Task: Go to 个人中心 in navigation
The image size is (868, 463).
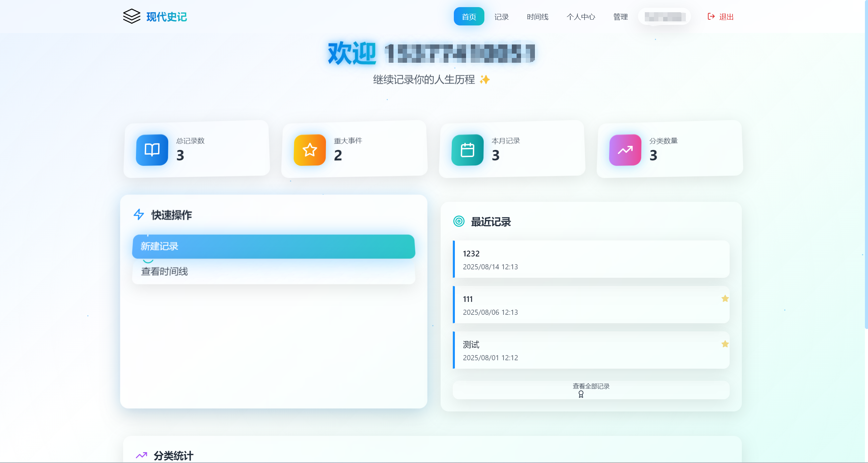Action: click(x=580, y=17)
